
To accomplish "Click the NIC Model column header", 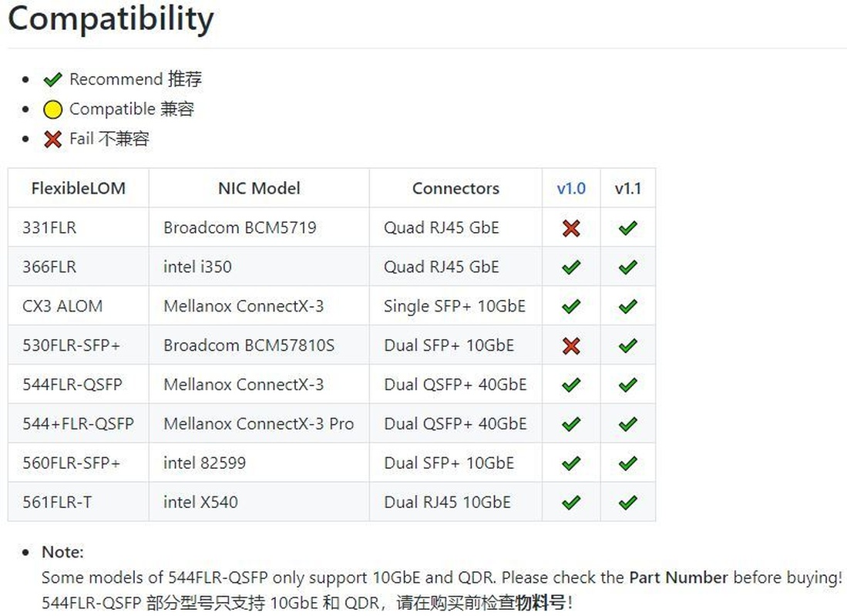I will click(x=259, y=188).
